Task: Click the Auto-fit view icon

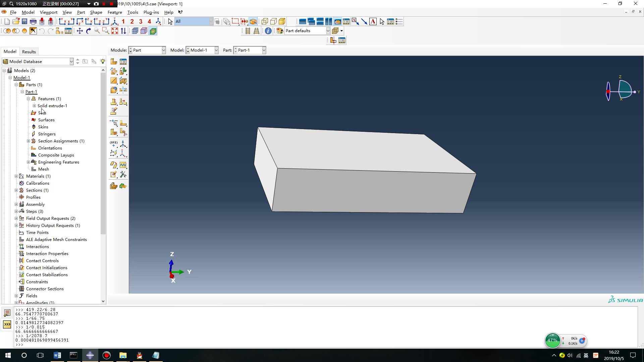Action: [115, 31]
